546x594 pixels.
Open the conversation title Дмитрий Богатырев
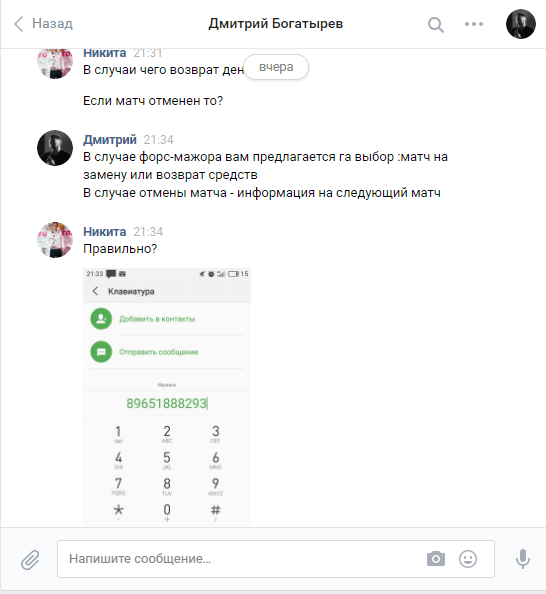pos(275,23)
